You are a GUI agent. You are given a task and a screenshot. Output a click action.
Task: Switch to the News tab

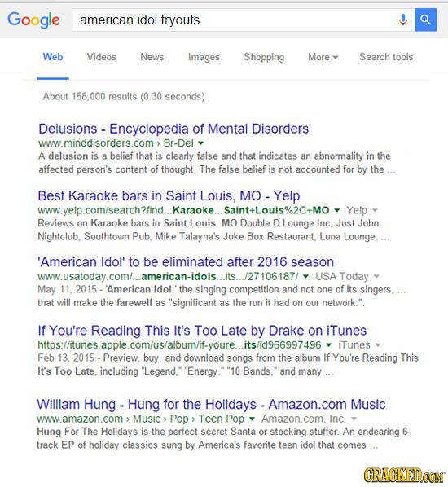coord(152,57)
